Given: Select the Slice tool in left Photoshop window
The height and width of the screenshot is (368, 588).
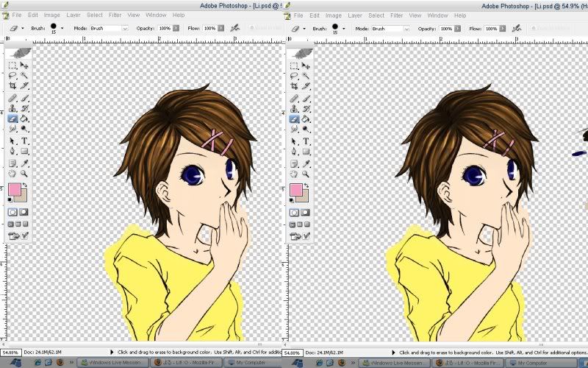Looking at the screenshot, I should [24, 85].
